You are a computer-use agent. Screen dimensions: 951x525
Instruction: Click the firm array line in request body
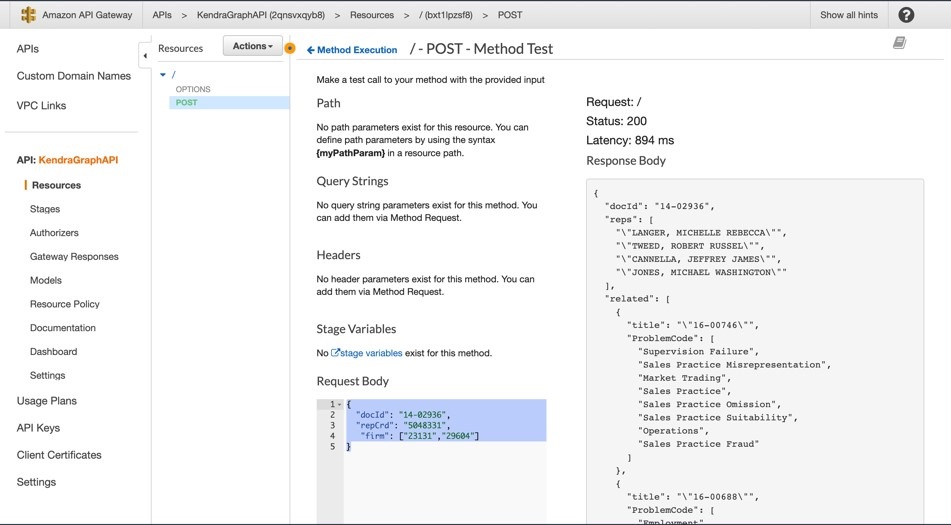click(420, 436)
